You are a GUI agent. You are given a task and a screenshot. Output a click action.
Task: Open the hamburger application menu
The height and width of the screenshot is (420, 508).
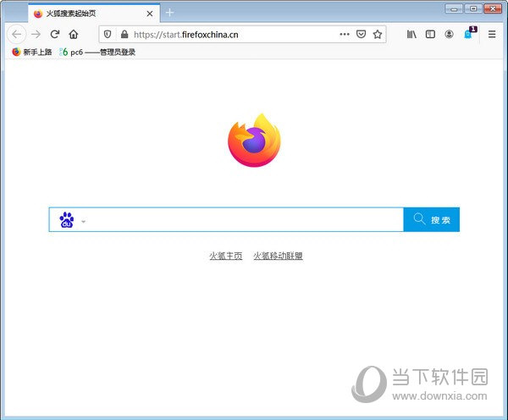pos(492,34)
